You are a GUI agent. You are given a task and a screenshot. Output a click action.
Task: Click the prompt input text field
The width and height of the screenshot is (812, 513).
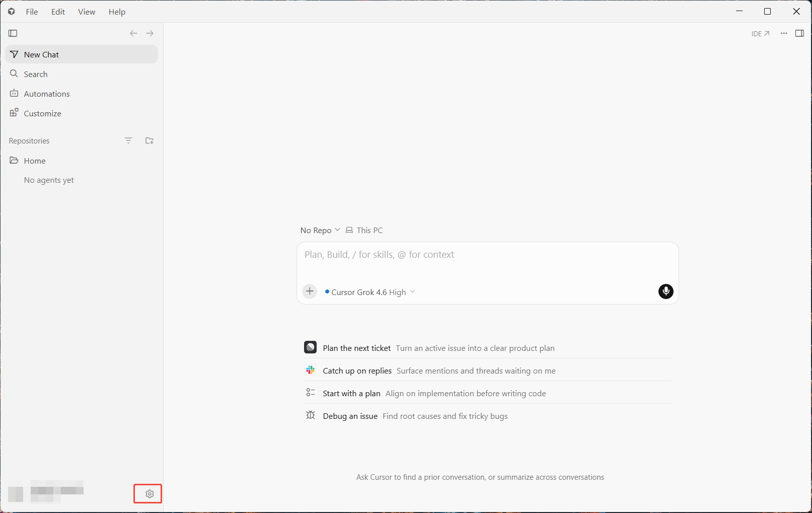[487, 261]
